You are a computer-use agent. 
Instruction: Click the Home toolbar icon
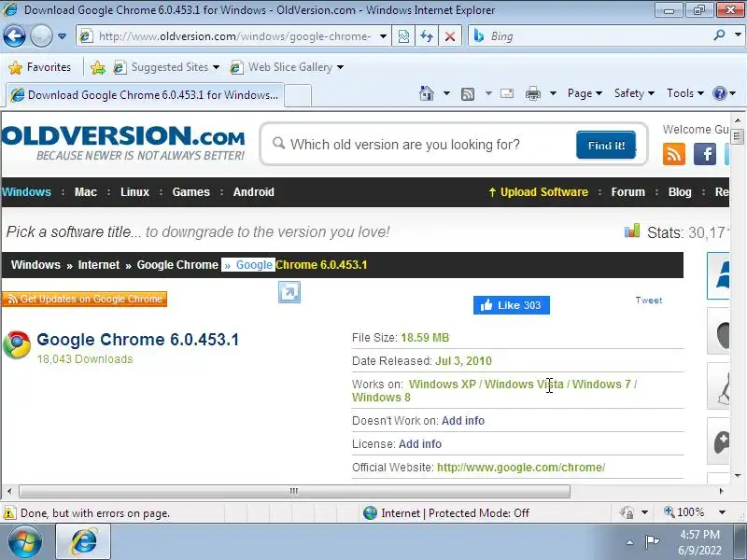[x=427, y=93]
